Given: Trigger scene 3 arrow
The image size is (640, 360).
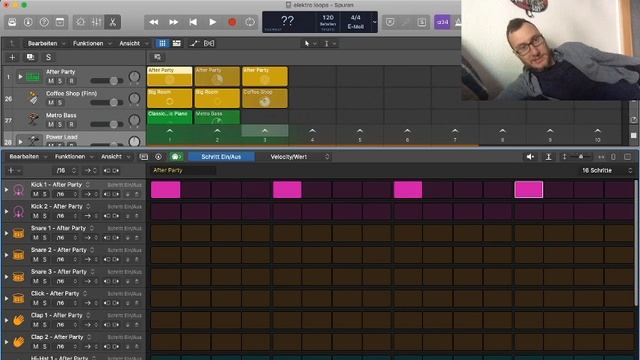Looking at the screenshot, I should point(265,131).
